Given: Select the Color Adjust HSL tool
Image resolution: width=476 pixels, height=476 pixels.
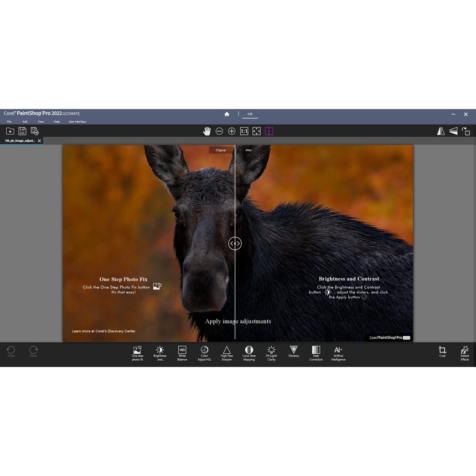Looking at the screenshot, I should (x=204, y=353).
